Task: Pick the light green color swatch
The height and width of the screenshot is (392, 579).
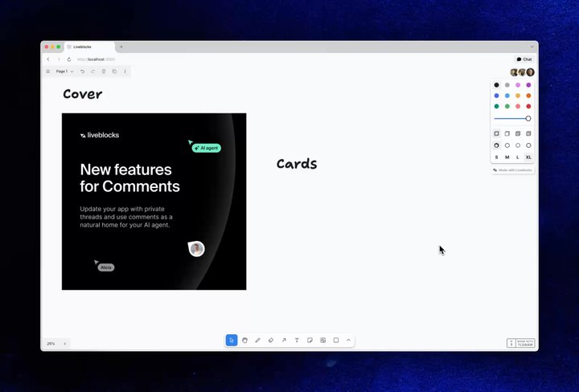Action: [507, 107]
